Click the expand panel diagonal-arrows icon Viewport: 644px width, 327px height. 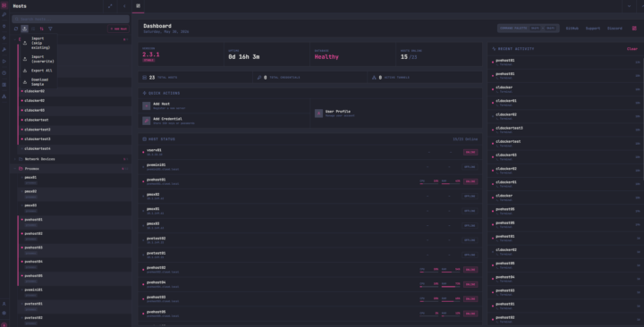coord(110,6)
